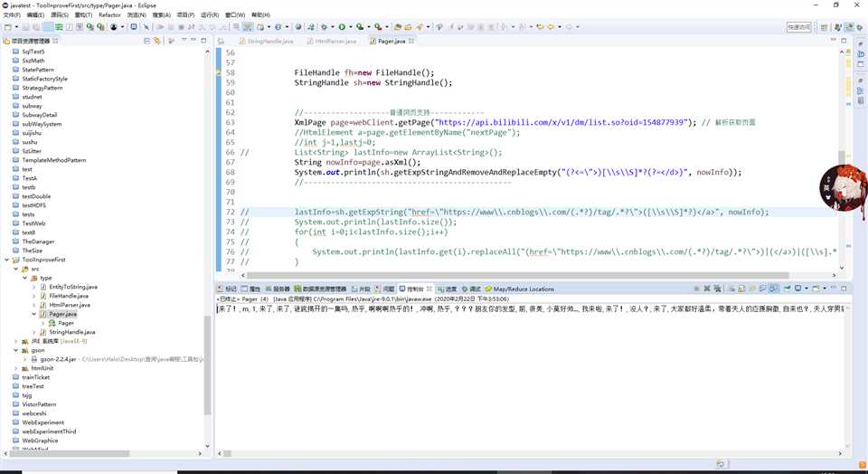Switch to the 数据源资源管理器 view tab
Viewport: 868px width, 474px height.
[x=320, y=289]
